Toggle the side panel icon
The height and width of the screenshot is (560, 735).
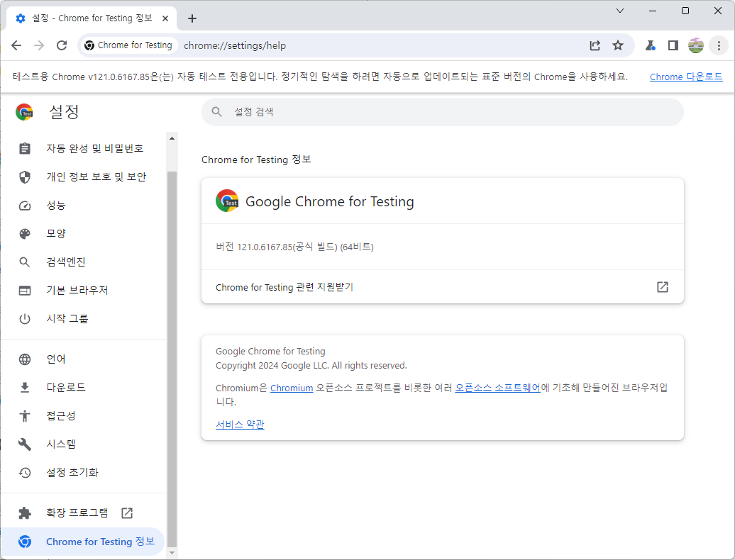click(673, 45)
